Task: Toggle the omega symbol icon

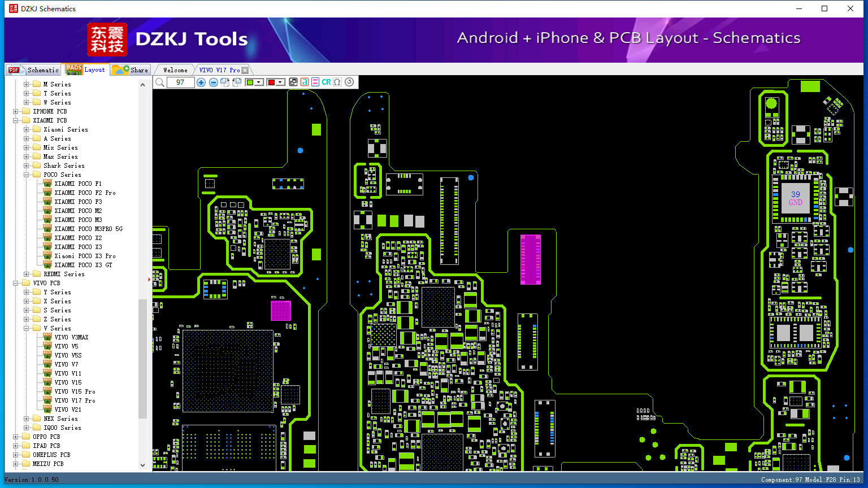Action: click(x=337, y=82)
